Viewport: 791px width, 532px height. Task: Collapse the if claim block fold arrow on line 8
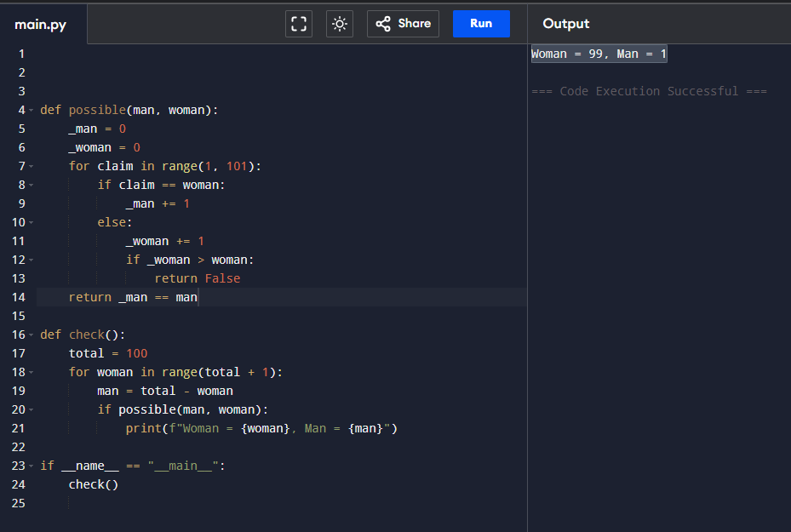32,185
